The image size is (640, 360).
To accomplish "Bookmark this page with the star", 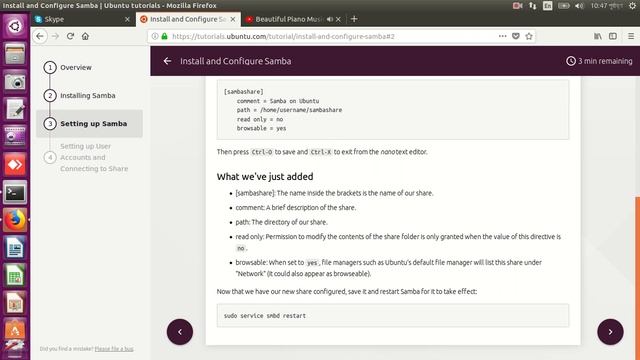I will 529,36.
